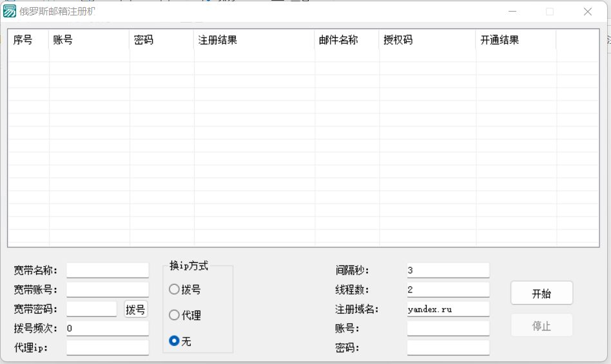Image resolution: width=611 pixels, height=364 pixels.
Task: Click into the 宽带账号 text box
Action: pyautogui.click(x=107, y=290)
